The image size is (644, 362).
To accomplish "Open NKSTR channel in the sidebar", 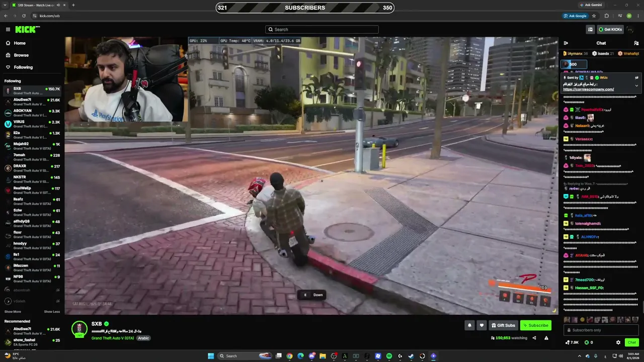I will 32,179.
